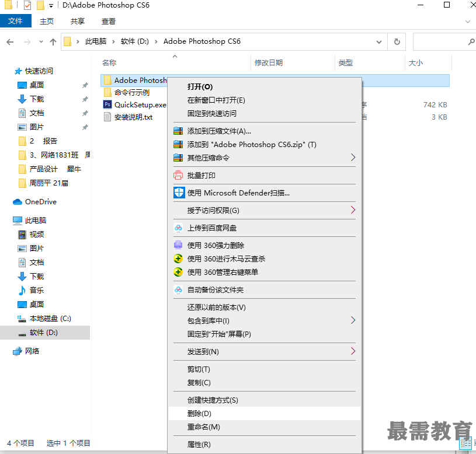Choose 重命名(M) in the context menu
This screenshot has height=454, width=476.
[x=265, y=427]
